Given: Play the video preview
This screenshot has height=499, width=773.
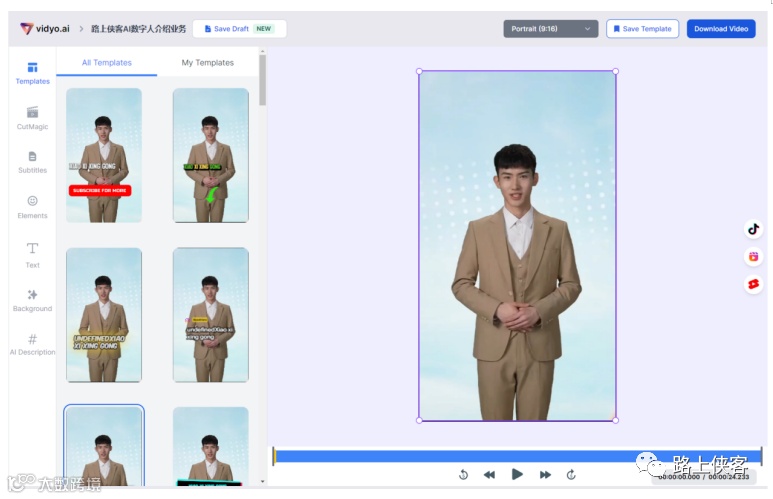Looking at the screenshot, I should click(x=517, y=474).
